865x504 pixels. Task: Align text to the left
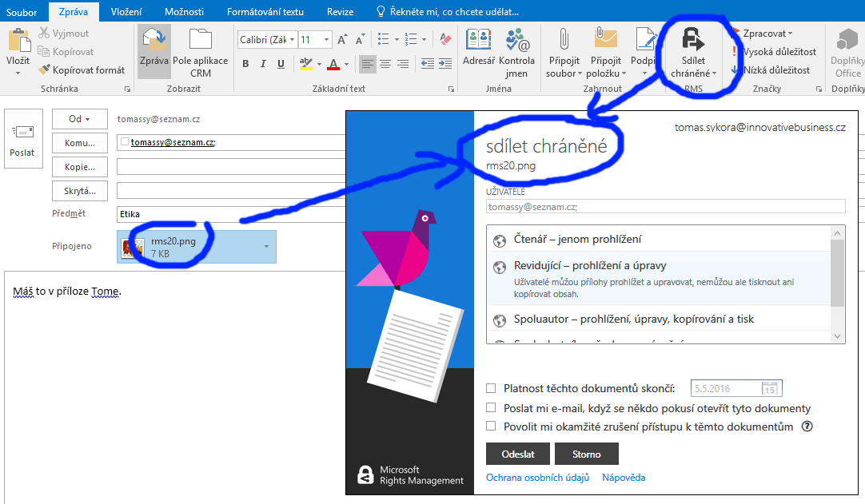[x=367, y=64]
